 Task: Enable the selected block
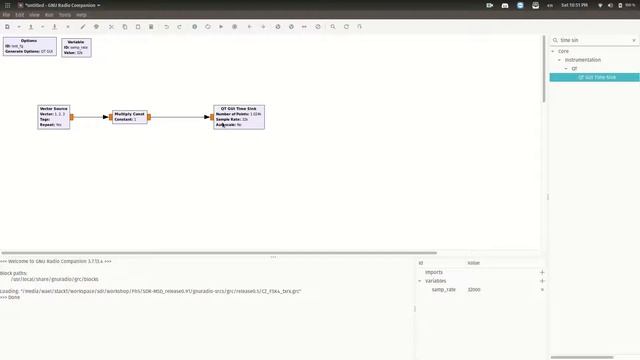pyautogui.click(x=278, y=27)
